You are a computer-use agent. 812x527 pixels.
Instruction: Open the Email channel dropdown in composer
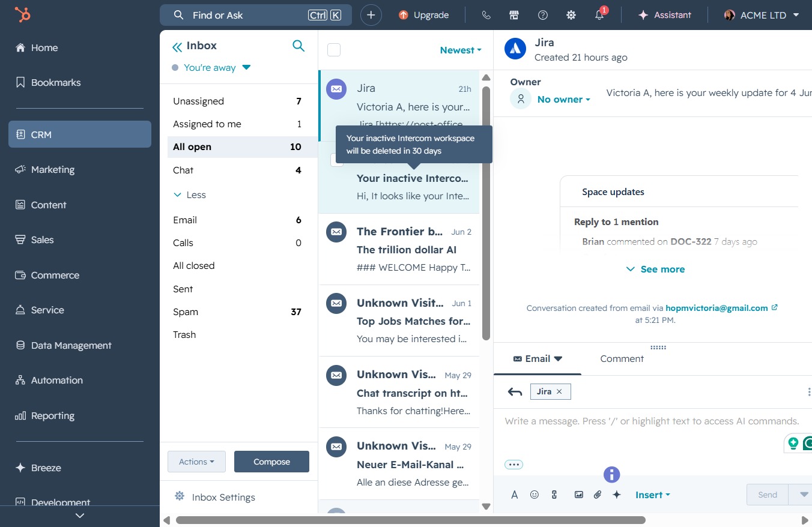pos(538,359)
